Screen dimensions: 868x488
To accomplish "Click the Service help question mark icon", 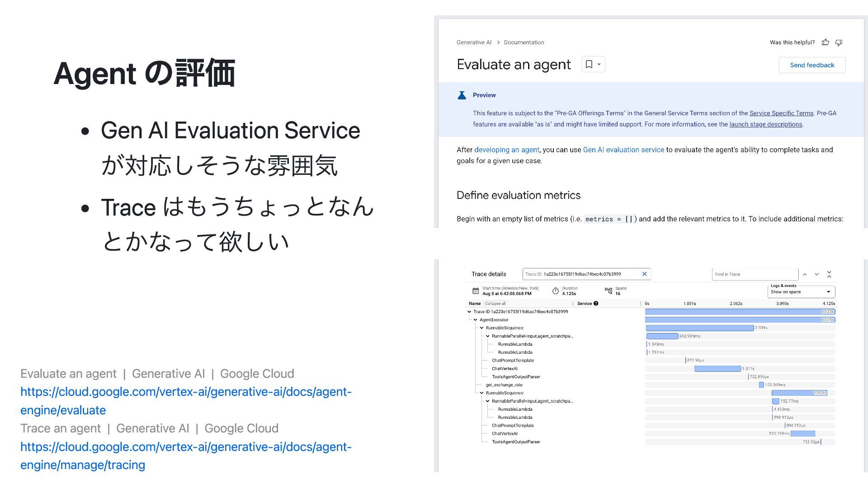I will [596, 304].
